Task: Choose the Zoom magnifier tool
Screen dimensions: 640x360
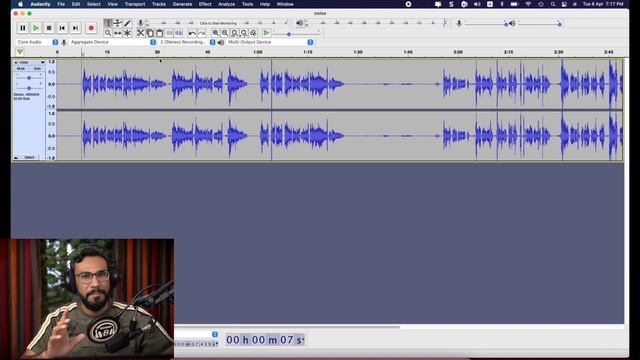Action: coord(108,33)
